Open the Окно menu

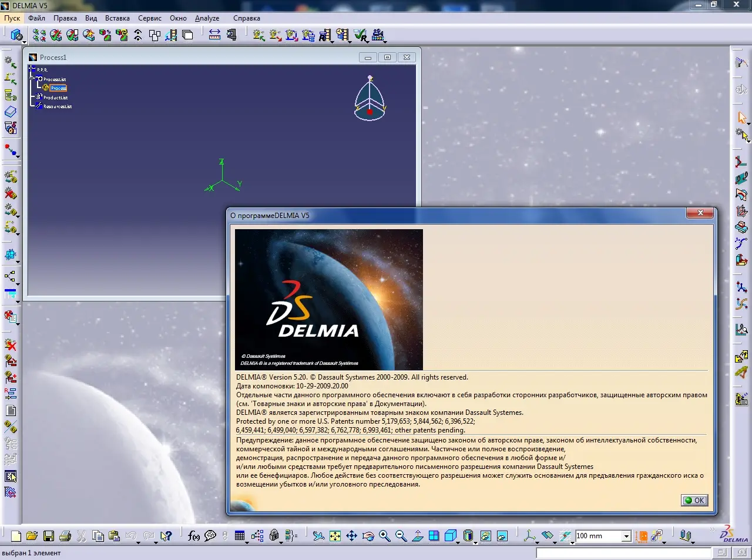click(178, 18)
